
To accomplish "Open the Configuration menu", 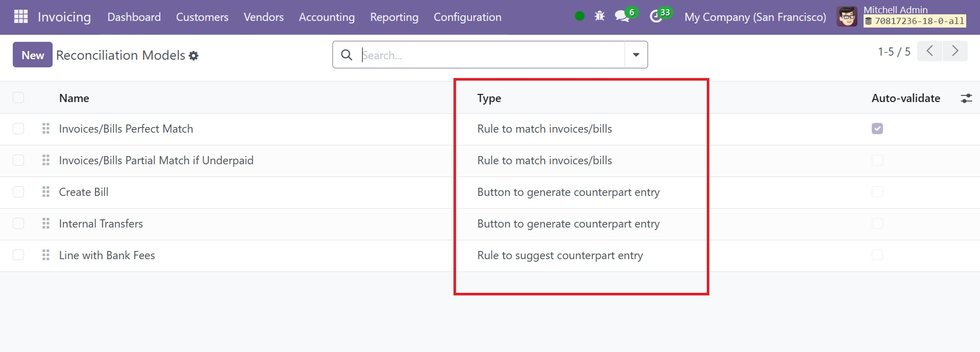I will point(467,17).
